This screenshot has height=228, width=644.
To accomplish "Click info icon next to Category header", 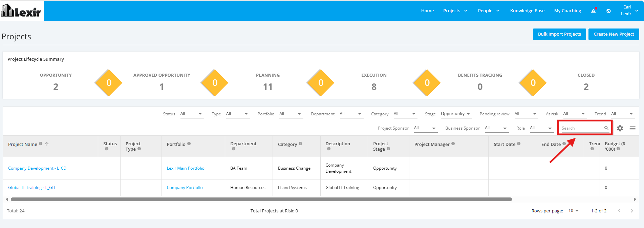I will (300, 144).
